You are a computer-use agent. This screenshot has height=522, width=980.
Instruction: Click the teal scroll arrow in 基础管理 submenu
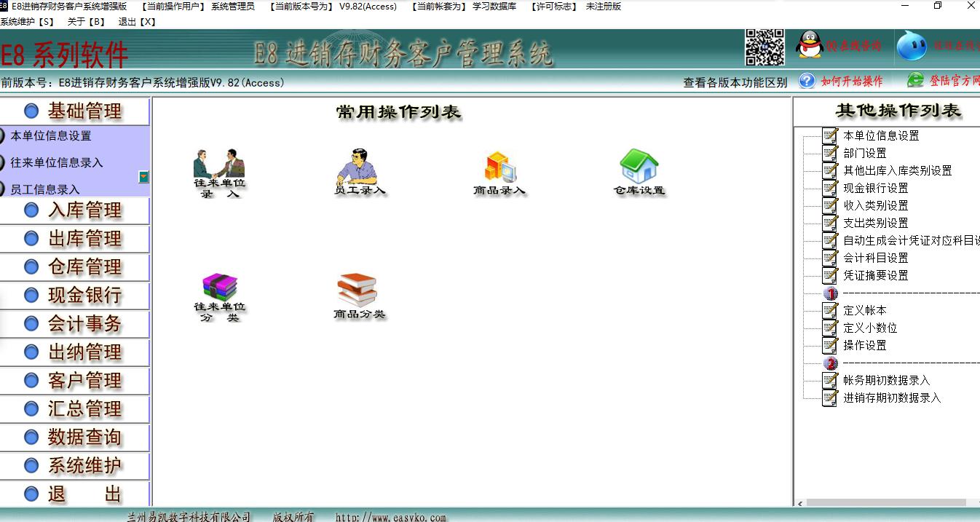point(143,177)
